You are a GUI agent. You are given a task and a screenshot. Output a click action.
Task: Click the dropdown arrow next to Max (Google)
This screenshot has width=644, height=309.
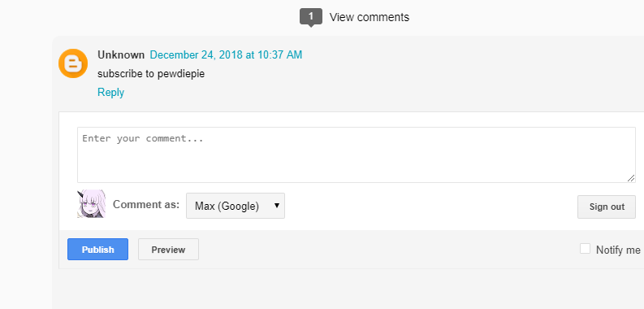coord(277,205)
